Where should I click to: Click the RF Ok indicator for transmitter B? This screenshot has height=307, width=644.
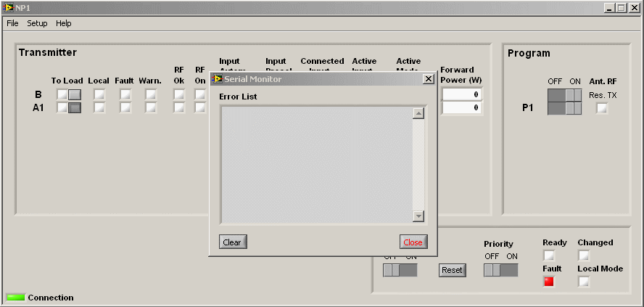(x=179, y=95)
